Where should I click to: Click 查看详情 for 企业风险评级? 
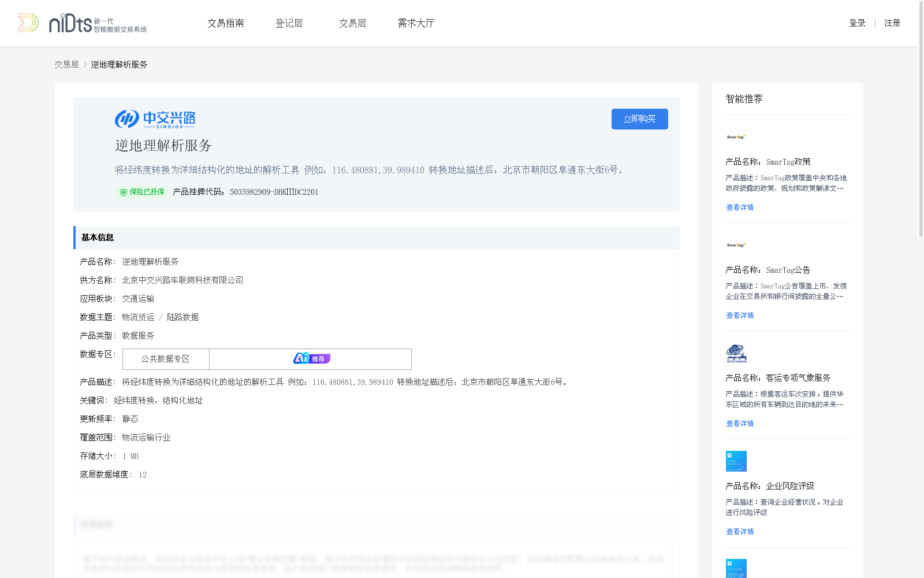tap(740, 532)
